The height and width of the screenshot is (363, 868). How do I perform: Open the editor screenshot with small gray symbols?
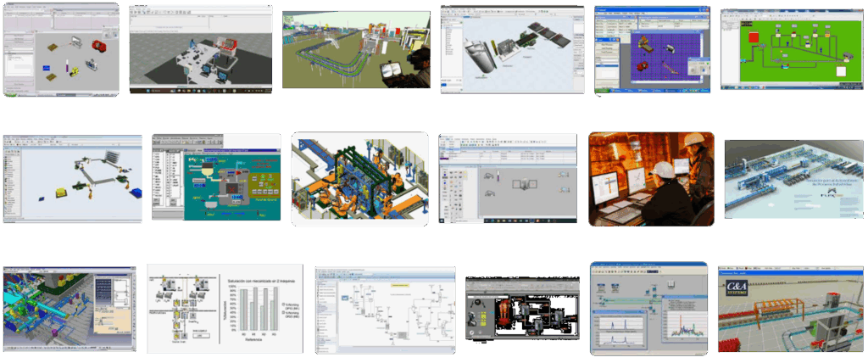[x=509, y=179]
